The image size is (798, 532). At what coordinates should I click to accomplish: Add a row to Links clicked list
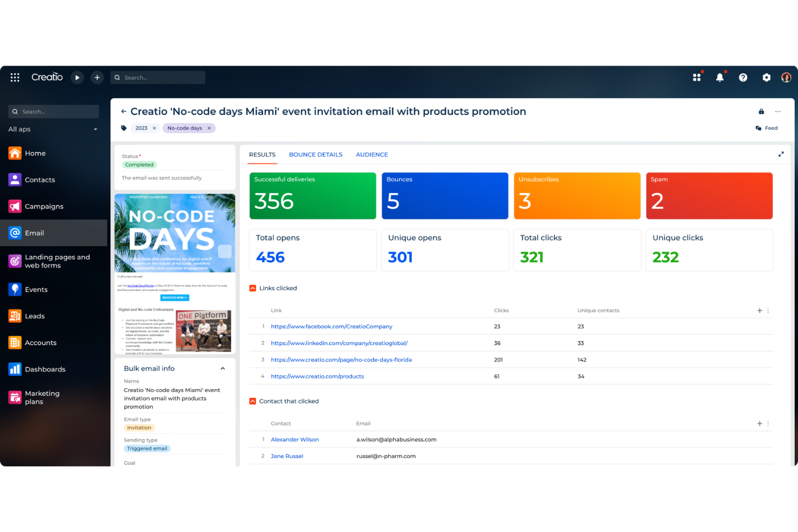click(x=760, y=310)
